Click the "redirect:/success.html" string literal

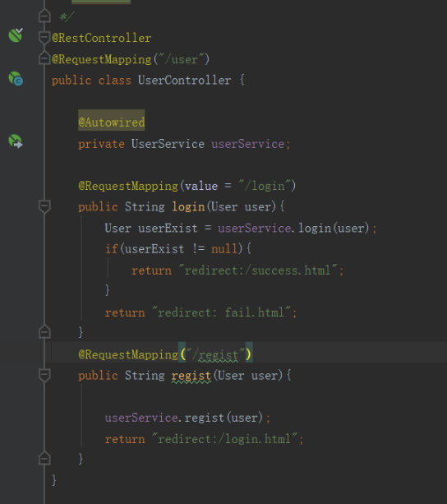[x=258, y=270]
